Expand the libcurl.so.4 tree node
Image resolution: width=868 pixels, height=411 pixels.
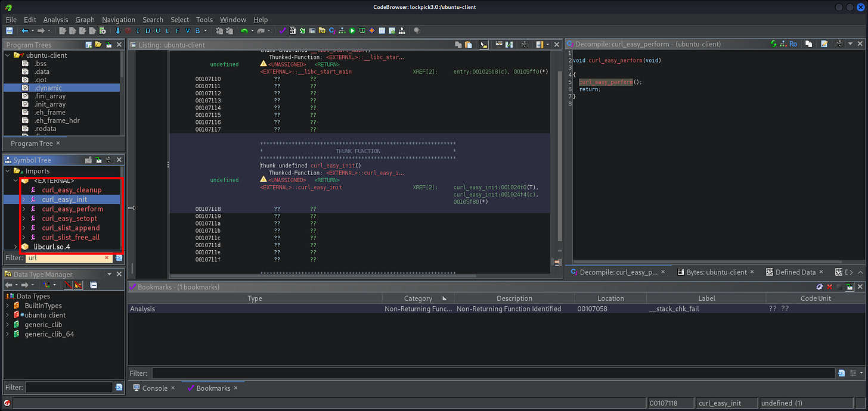click(x=15, y=247)
